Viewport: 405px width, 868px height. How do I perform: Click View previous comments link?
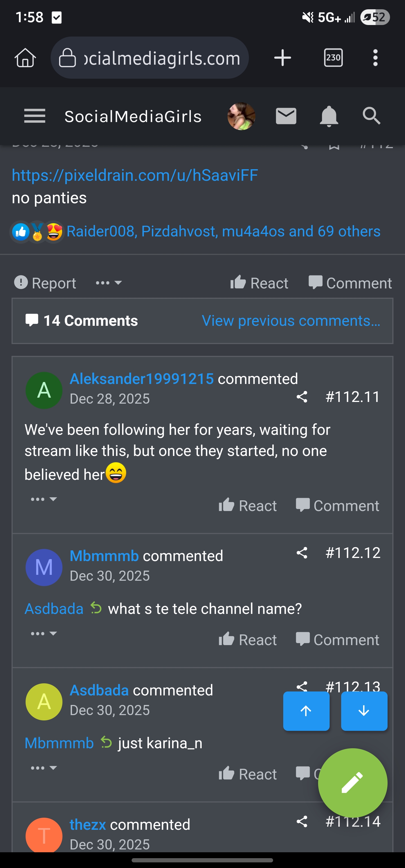(x=291, y=320)
